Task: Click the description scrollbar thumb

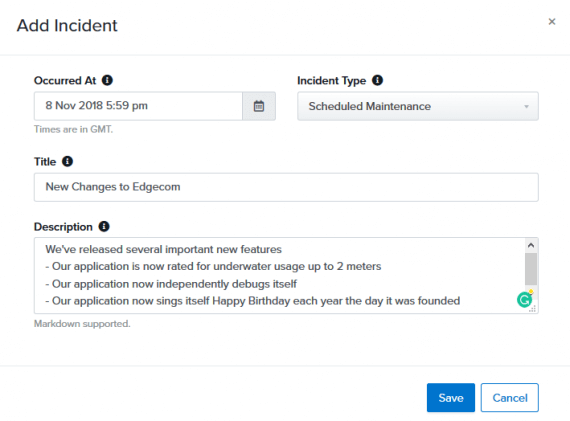Action: click(531, 269)
